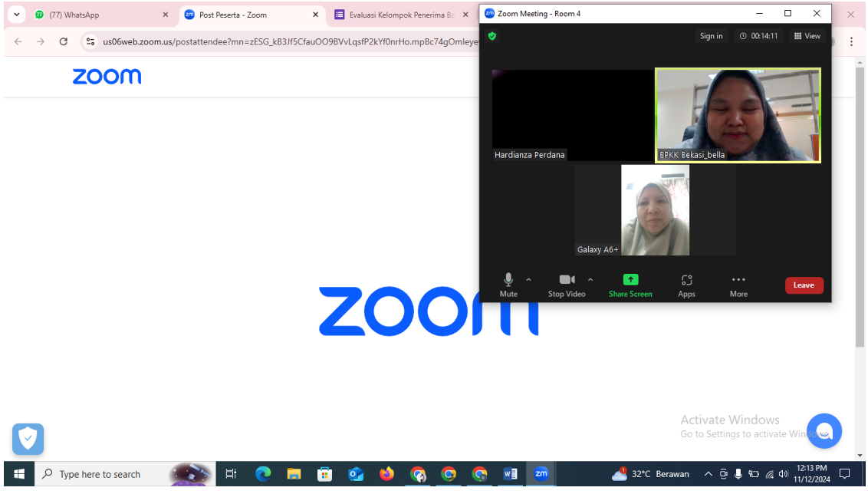
Task: Open Microsoft Edge from the taskbar
Action: [263, 474]
